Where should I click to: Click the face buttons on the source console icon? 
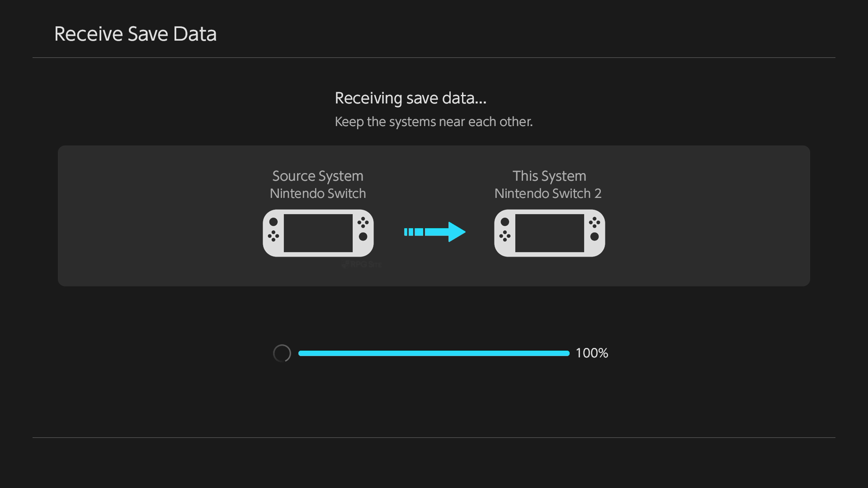pos(363,222)
